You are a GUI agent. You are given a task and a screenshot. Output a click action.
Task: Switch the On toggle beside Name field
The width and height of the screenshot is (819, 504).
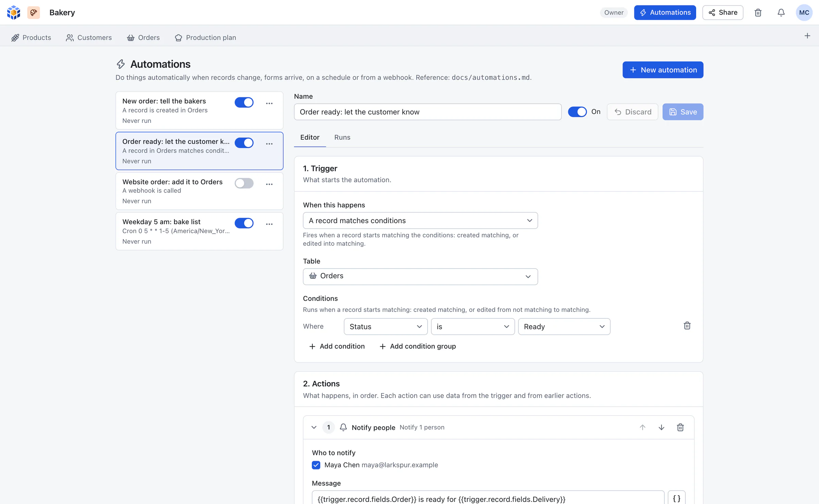[577, 112]
